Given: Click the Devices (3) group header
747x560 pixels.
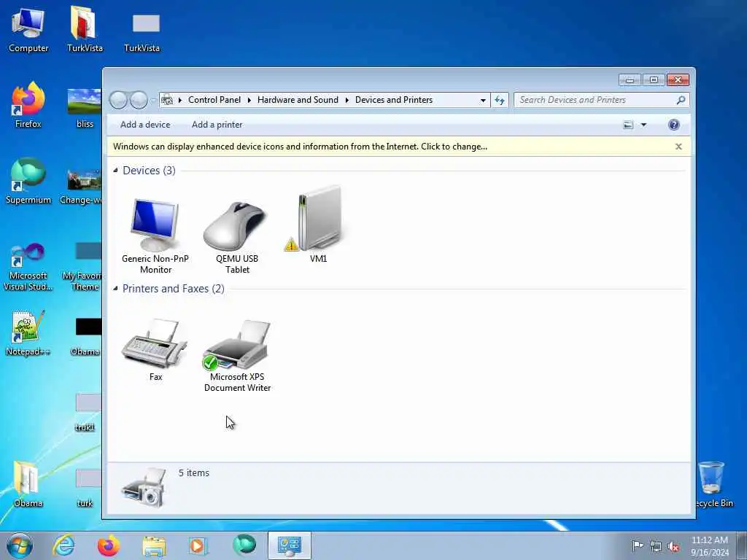Looking at the screenshot, I should [x=149, y=171].
